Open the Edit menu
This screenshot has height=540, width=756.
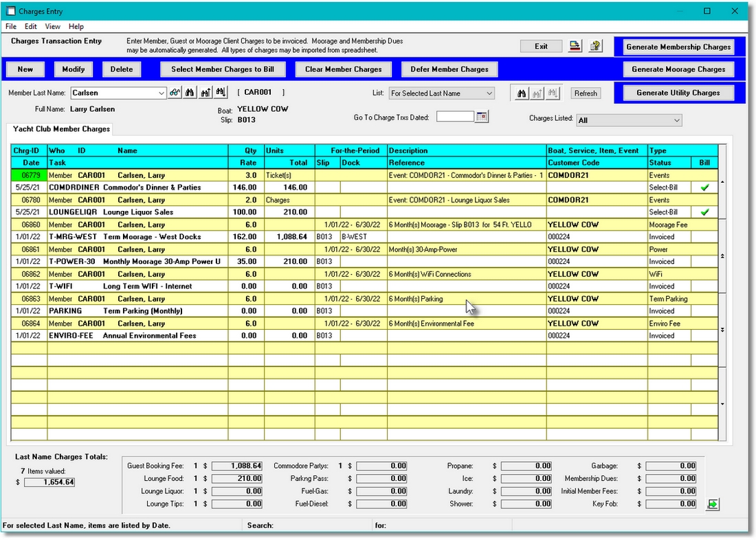tap(30, 26)
